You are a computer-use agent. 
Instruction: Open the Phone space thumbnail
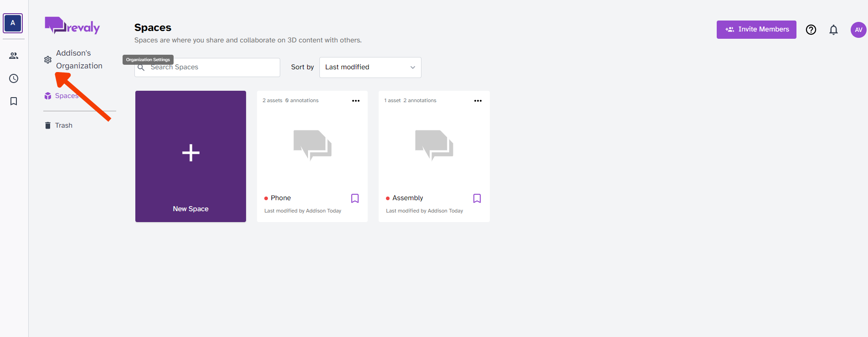pos(312,145)
